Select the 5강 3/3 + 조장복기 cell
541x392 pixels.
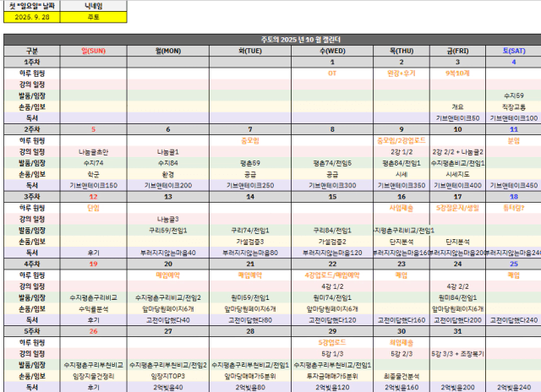click(x=457, y=353)
